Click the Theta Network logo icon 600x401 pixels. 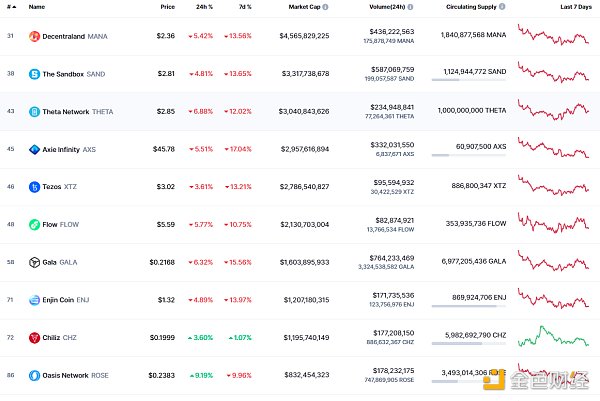[33, 112]
